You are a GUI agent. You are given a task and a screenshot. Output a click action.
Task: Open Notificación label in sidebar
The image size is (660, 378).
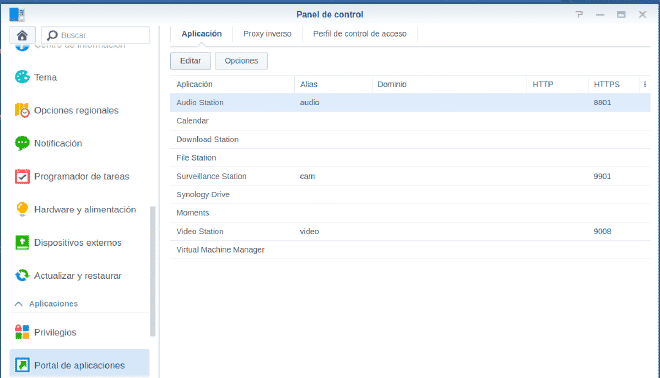click(x=58, y=143)
